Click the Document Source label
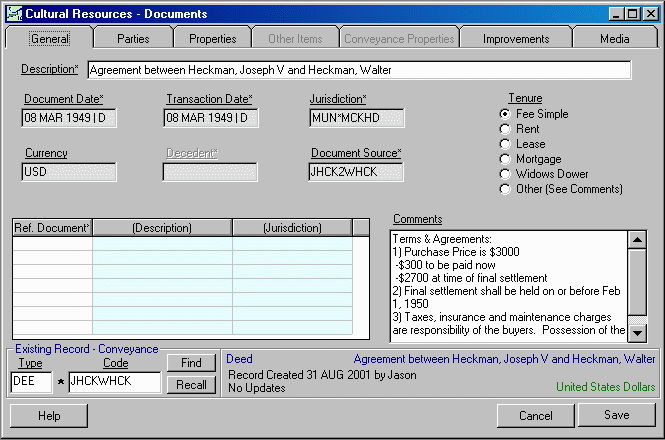Screen dimensions: 665x440 (x=356, y=153)
